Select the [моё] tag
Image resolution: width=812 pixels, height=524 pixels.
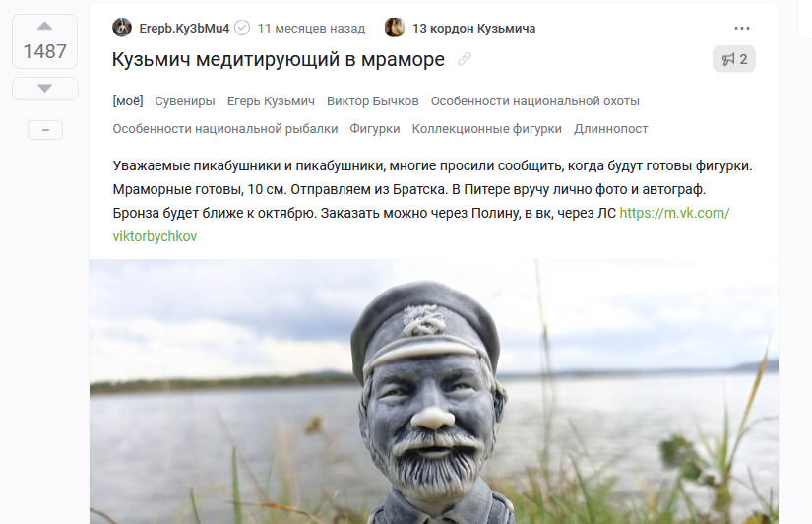click(128, 101)
